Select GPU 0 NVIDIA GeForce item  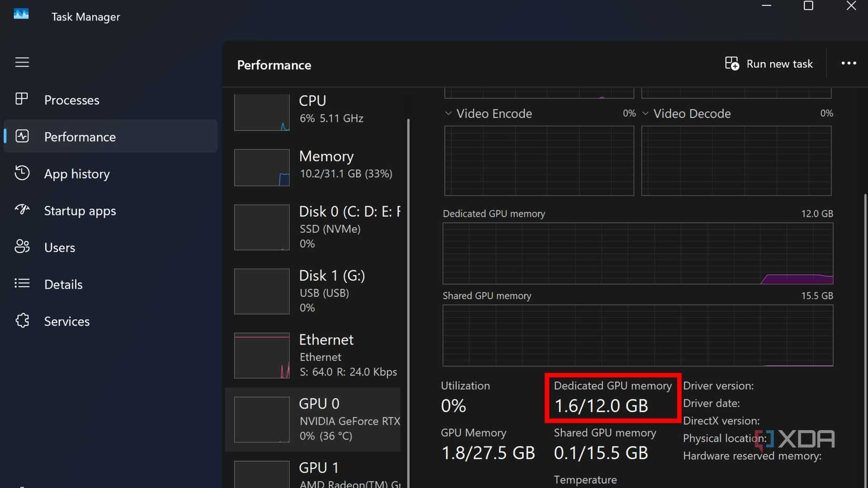coord(314,420)
